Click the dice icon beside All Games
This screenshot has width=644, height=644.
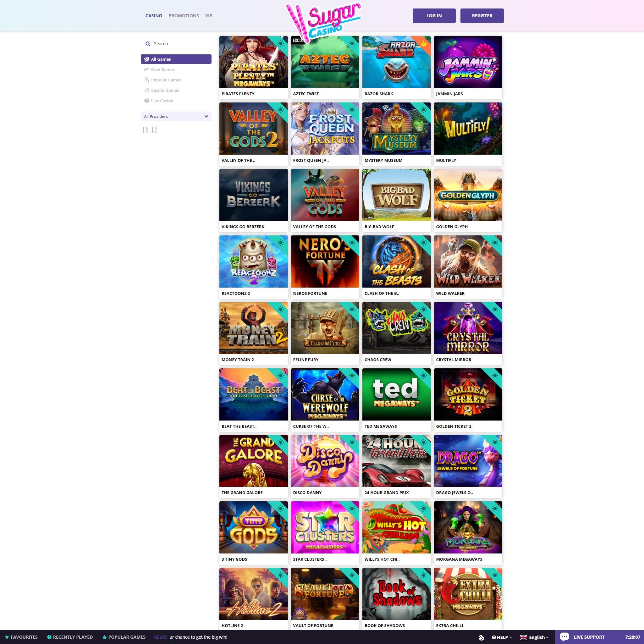point(147,59)
